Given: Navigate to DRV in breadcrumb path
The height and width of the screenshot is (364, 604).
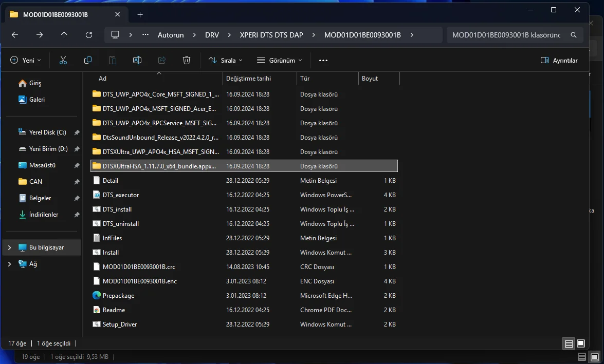Looking at the screenshot, I should click(x=212, y=35).
